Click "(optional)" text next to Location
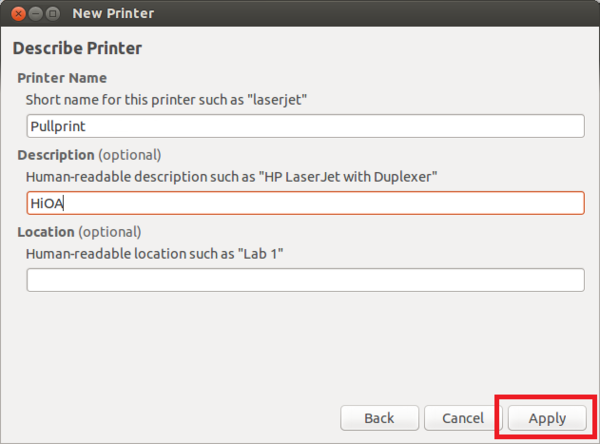Image resolution: width=600 pixels, height=444 pixels. [111, 232]
